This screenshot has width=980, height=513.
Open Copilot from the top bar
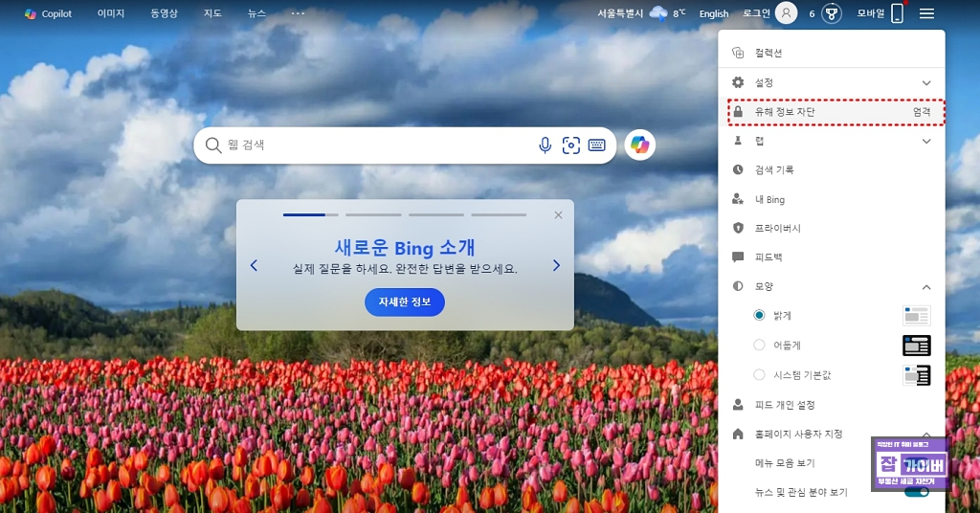point(48,13)
